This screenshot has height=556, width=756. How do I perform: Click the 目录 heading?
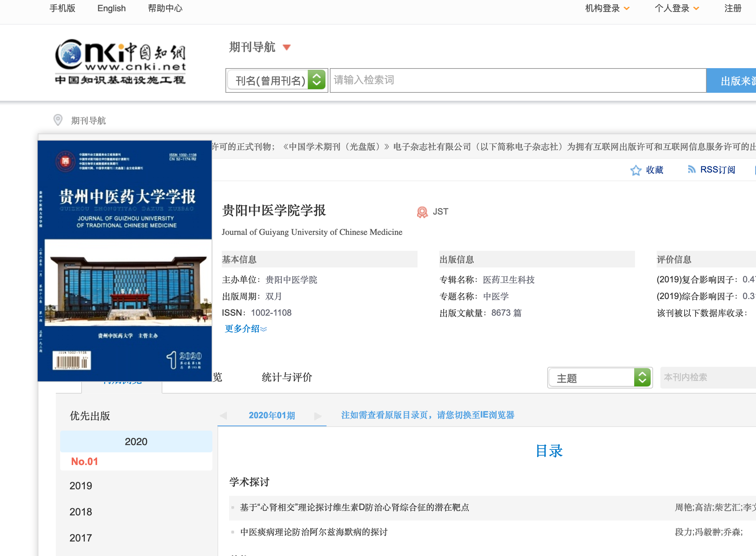coord(549,451)
